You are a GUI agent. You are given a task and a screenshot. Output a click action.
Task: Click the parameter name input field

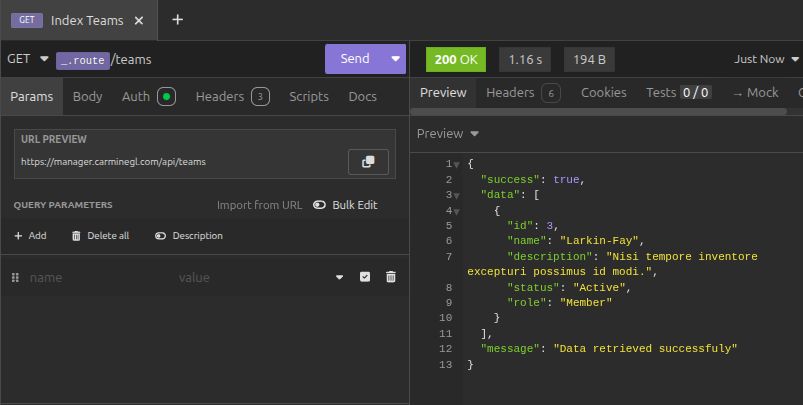95,277
